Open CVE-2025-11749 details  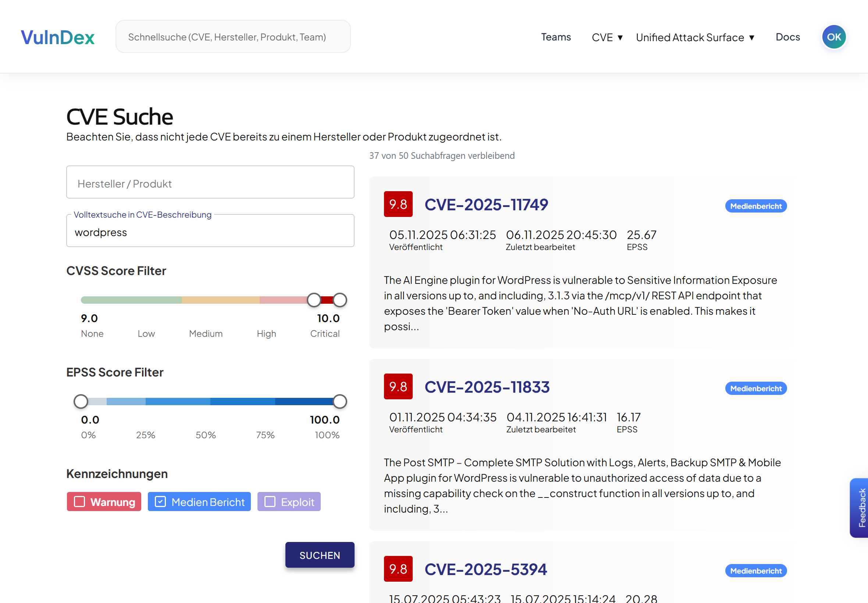click(486, 204)
